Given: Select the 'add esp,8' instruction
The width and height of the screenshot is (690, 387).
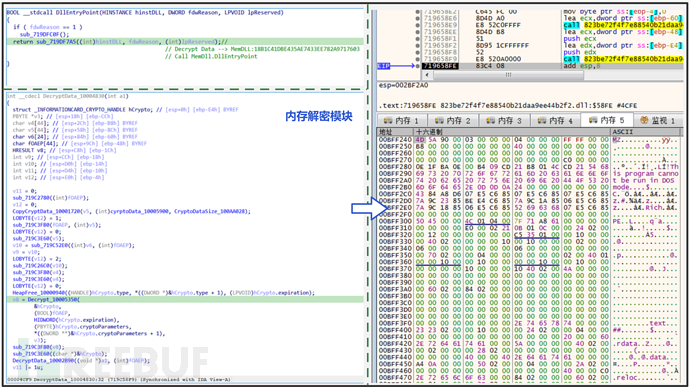Looking at the screenshot, I should (x=582, y=66).
